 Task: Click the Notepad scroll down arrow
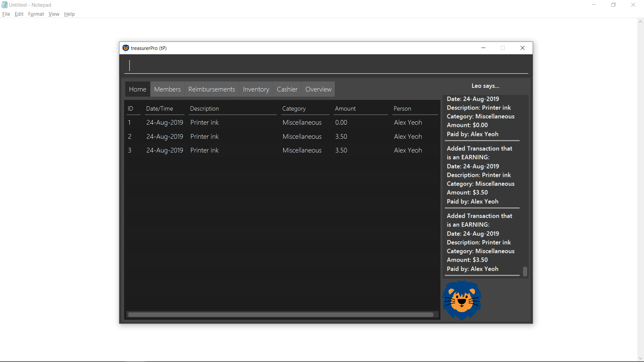click(x=640, y=358)
